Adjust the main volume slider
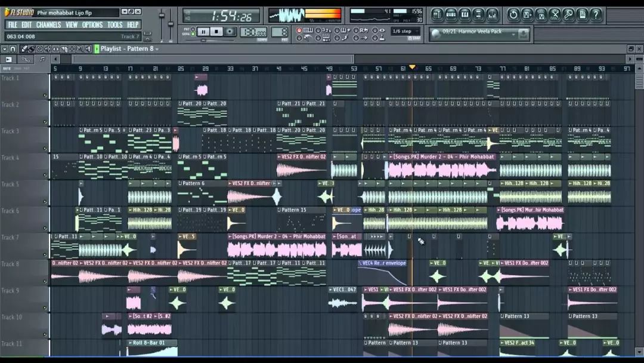This screenshot has width=644, height=363. tap(161, 16)
